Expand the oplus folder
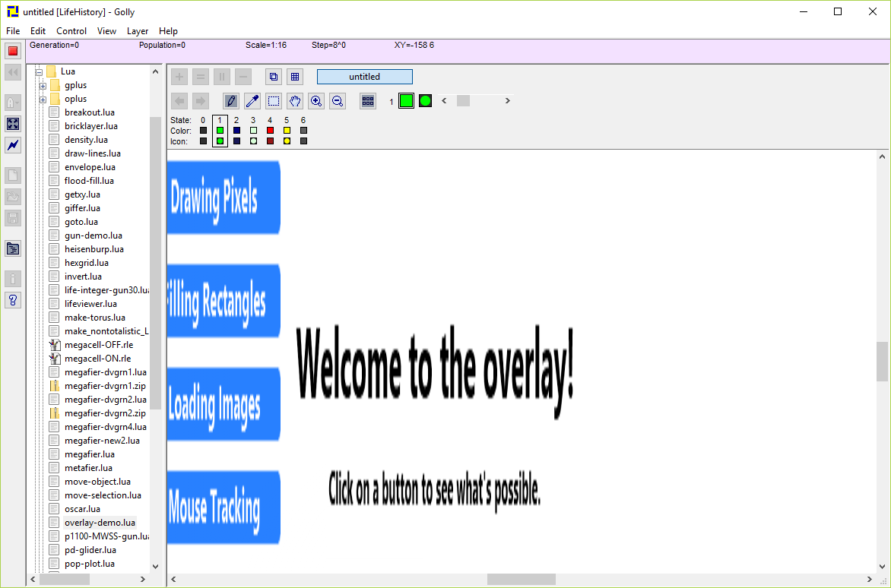This screenshot has height=588, width=891. 43,100
